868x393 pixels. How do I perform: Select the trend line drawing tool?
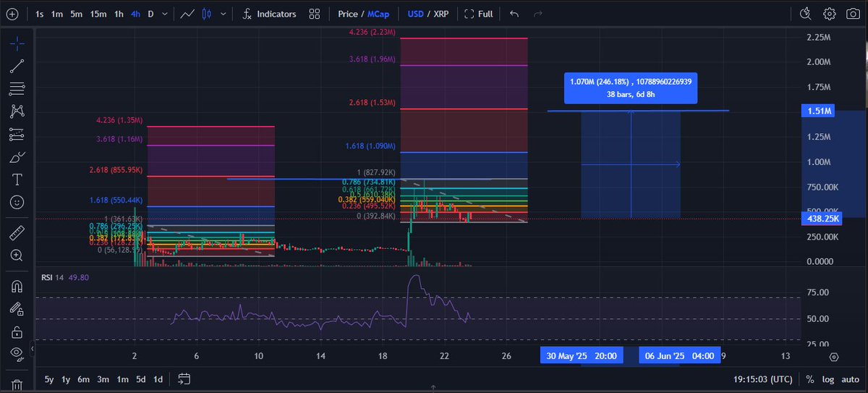pyautogui.click(x=18, y=66)
